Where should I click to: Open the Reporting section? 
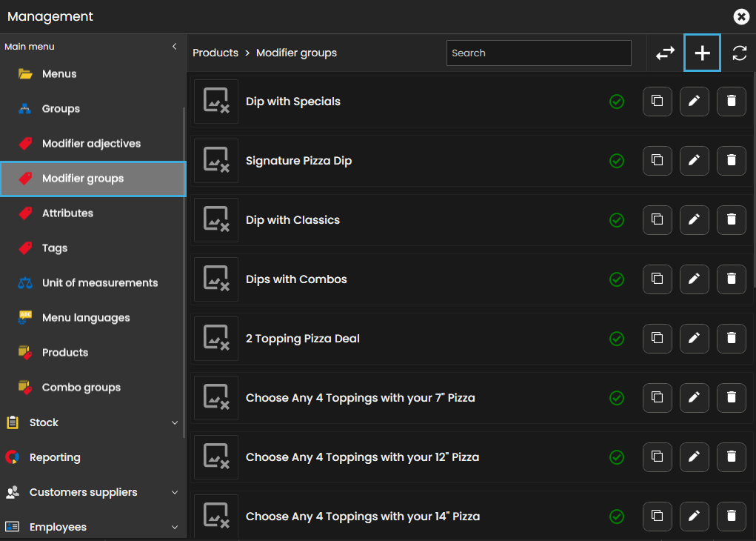(55, 457)
